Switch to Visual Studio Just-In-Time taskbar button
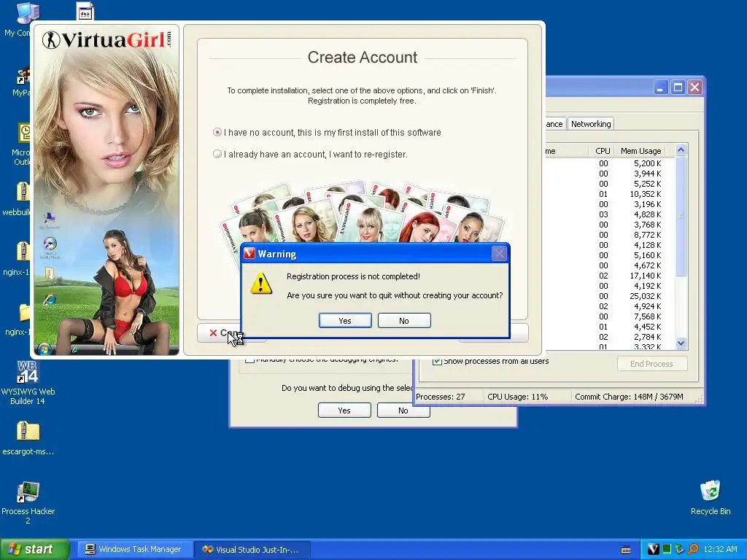The width and height of the screenshot is (747, 560). click(x=252, y=549)
